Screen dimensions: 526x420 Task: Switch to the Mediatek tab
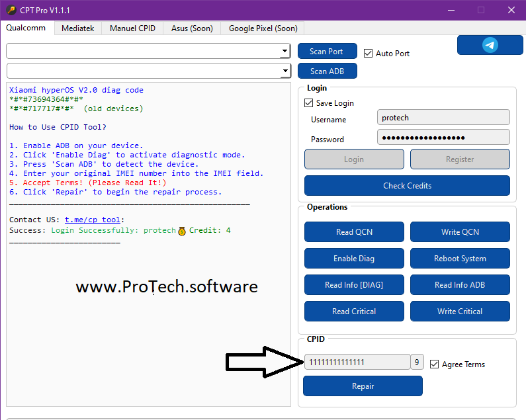pos(78,28)
